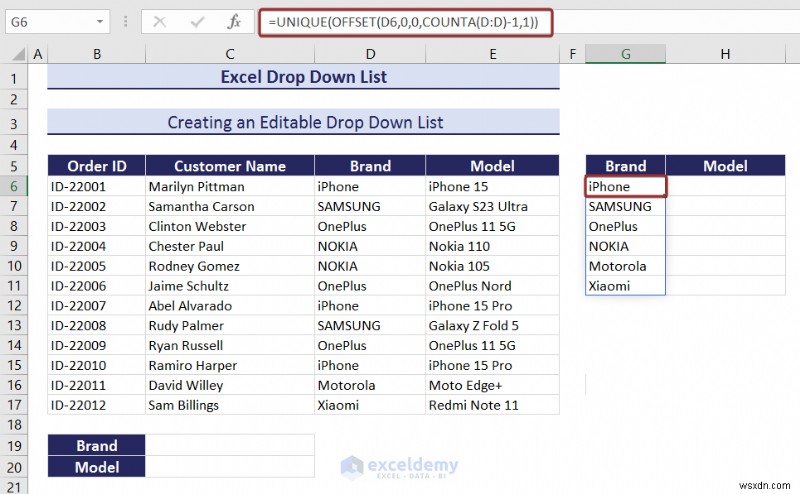Select cell 'OnePlus Nord'
This screenshot has height=494, width=800.
point(493,286)
